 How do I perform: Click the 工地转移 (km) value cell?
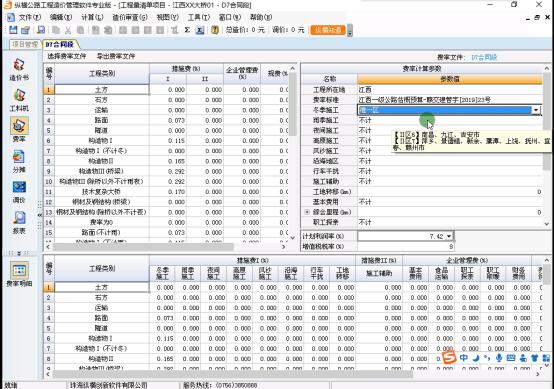click(x=449, y=192)
